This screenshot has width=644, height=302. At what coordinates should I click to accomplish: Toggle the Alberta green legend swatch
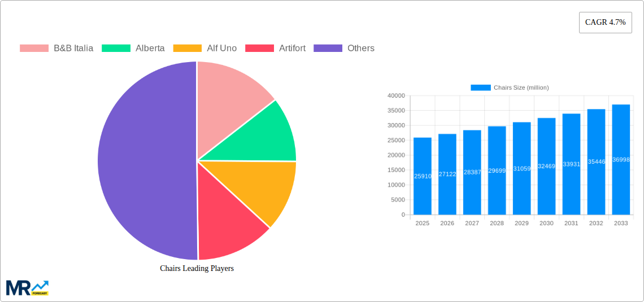[116, 49]
